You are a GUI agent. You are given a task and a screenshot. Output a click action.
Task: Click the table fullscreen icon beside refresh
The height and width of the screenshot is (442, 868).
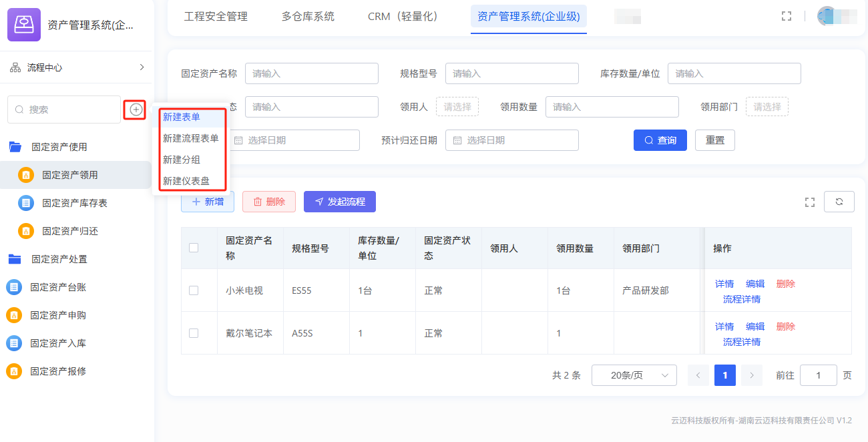810,202
